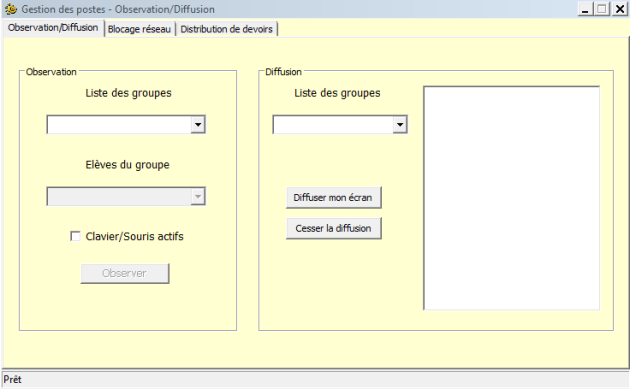630x389 pixels.
Task: Close the Gestion des postes window
Action: pos(620,9)
